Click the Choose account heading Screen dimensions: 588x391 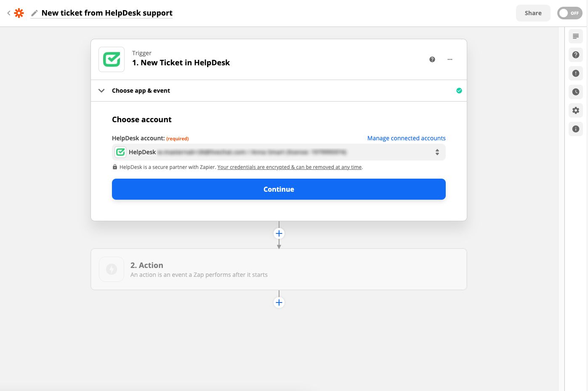[142, 120]
